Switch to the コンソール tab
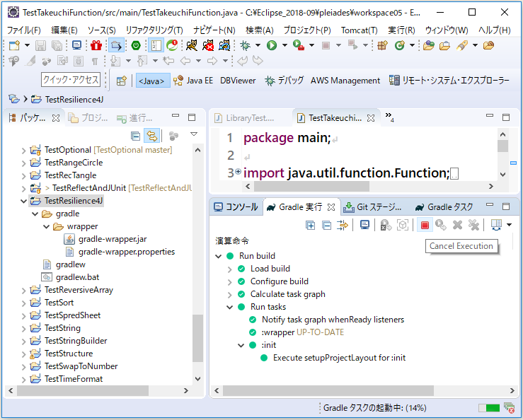The image size is (523, 420). tap(236, 207)
